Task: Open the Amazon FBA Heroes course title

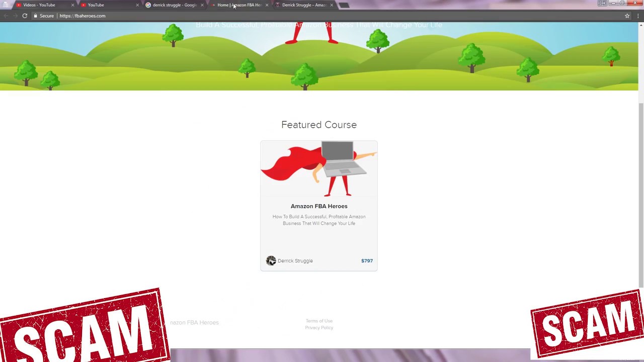Action: click(319, 206)
